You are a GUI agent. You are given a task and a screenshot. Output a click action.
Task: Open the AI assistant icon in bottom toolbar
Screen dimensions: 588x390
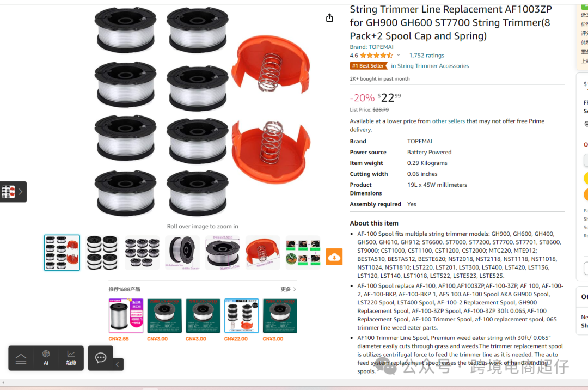click(x=46, y=358)
